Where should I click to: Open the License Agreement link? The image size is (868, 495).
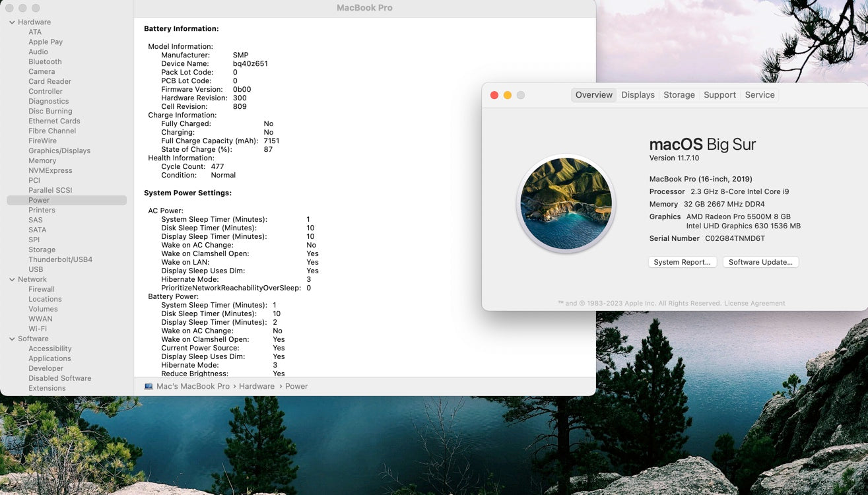pyautogui.click(x=754, y=304)
